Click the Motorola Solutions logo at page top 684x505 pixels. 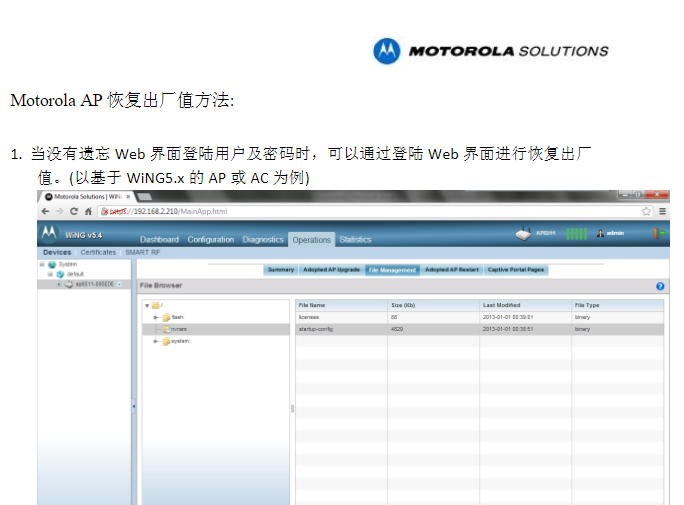click(491, 51)
